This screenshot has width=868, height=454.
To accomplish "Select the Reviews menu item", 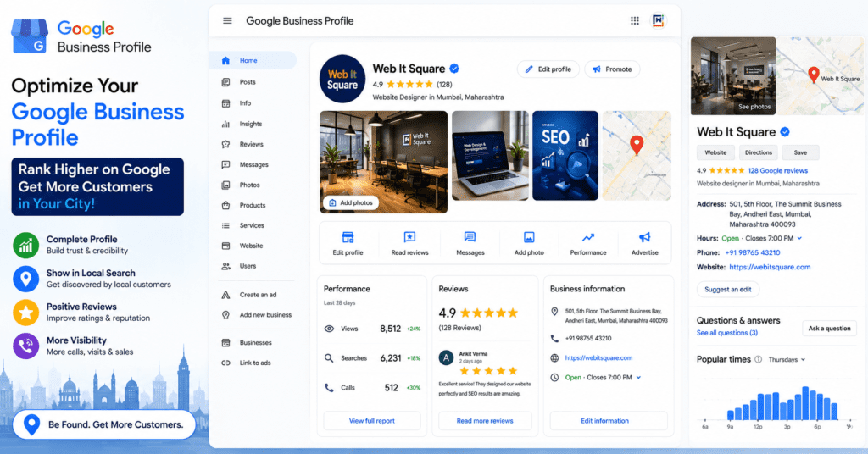I will (253, 144).
